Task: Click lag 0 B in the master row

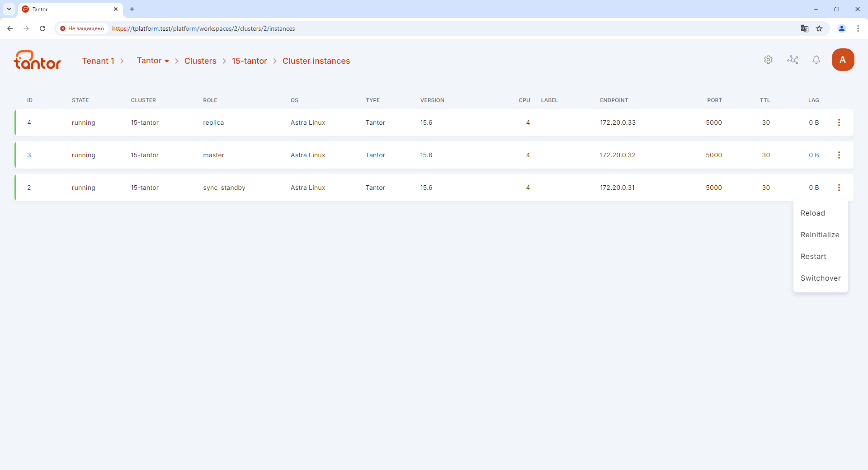Action: (x=814, y=155)
